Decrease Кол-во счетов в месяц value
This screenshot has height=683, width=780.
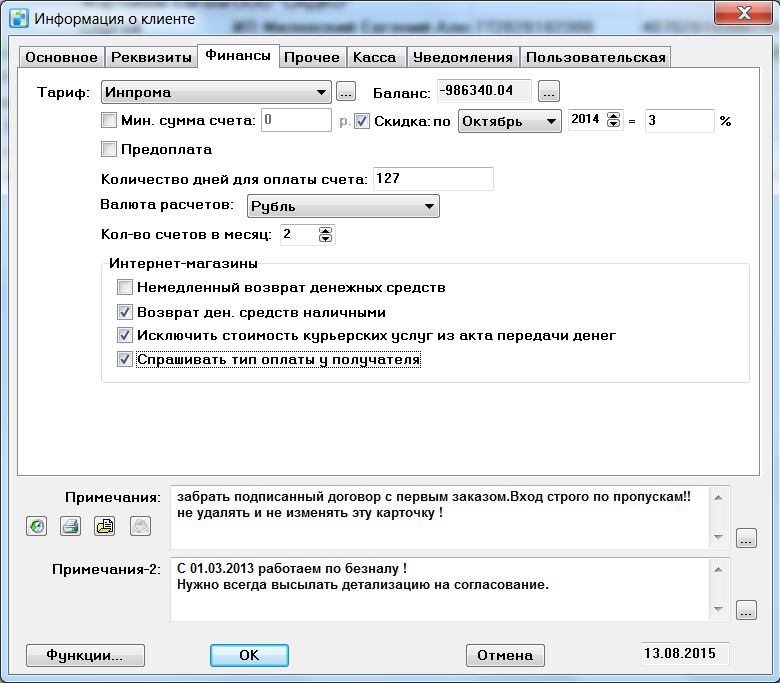coord(325,238)
